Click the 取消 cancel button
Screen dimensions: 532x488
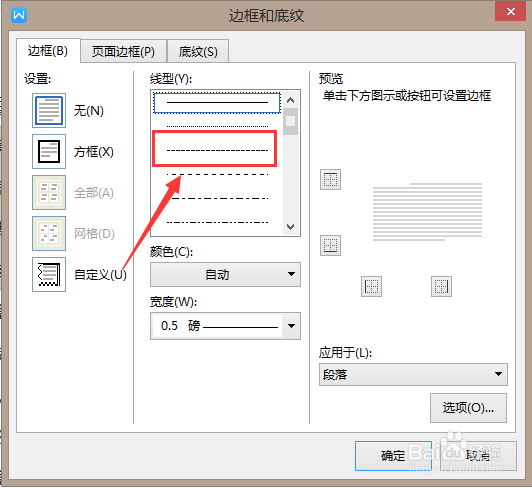click(478, 456)
